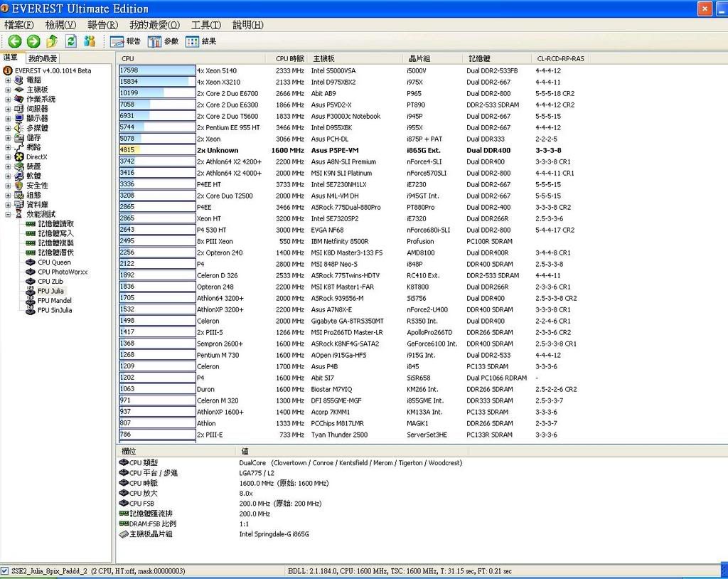Select the 資料庫 database tree icon
The width and height of the screenshot is (728, 579).
(19, 204)
